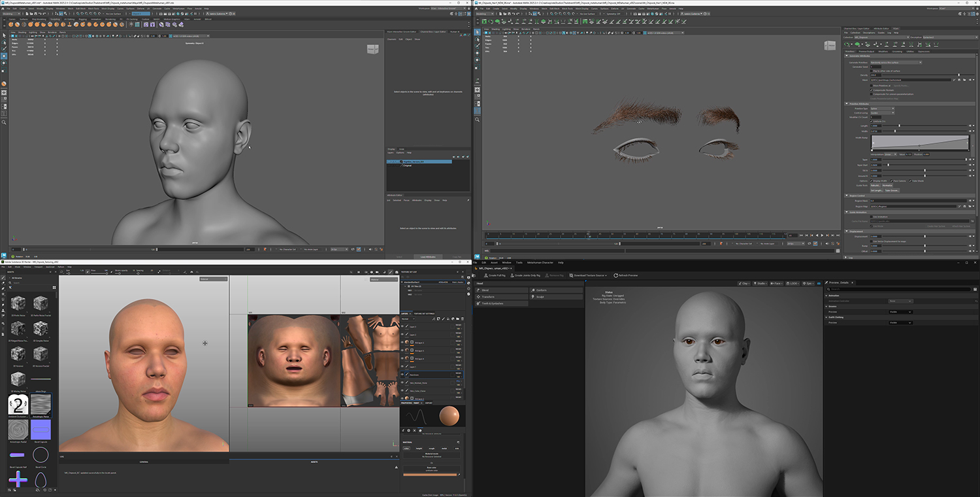Screen dimensions: 980x497
Task: Toggle the Uniform CVs checkbox
Action: [872, 121]
